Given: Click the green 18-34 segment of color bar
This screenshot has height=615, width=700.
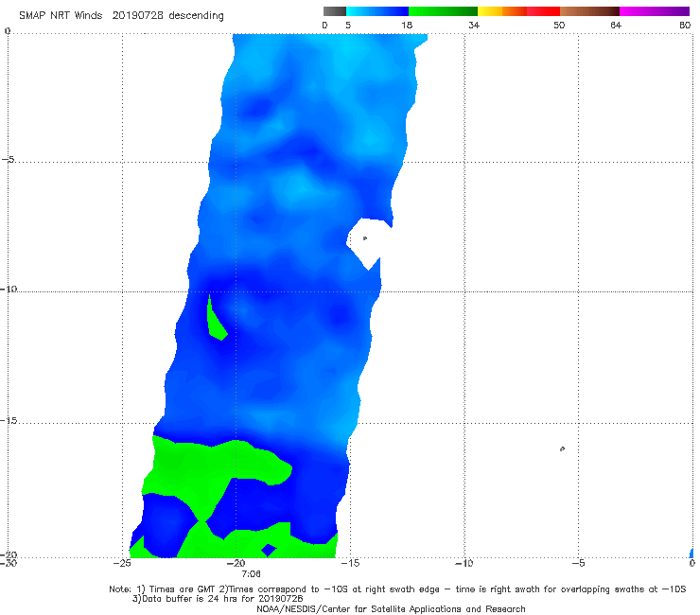Looking at the screenshot, I should [443, 11].
